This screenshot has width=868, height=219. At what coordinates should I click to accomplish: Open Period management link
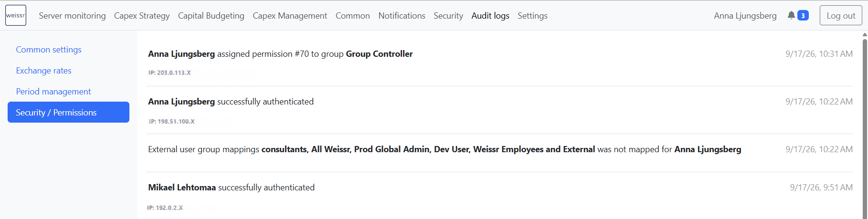[x=53, y=92]
